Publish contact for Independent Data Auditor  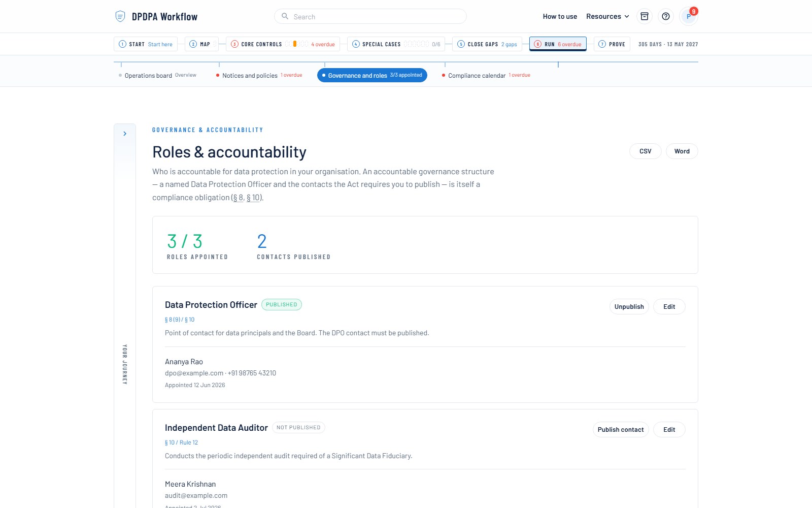620,429
